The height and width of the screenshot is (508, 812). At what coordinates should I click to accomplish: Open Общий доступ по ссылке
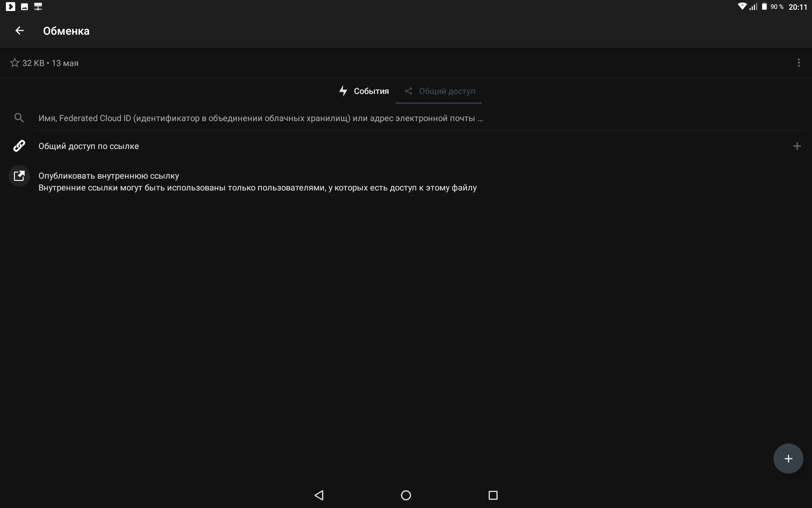(88, 146)
